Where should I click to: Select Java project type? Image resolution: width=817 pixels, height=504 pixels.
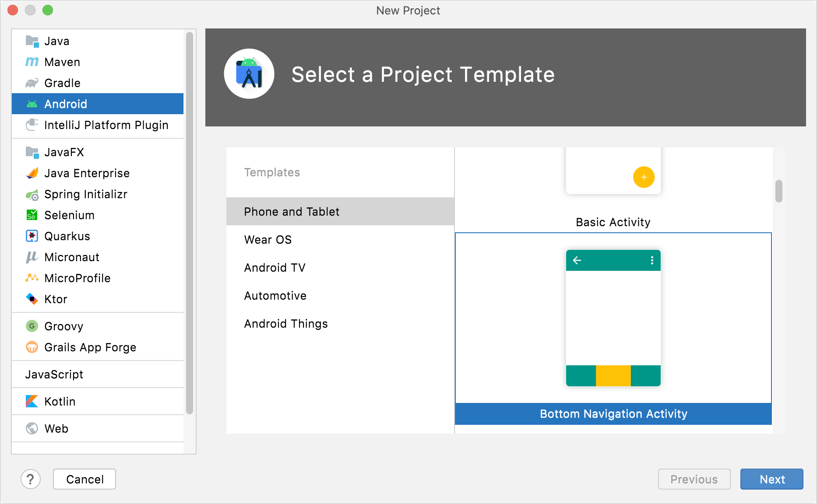(98, 41)
